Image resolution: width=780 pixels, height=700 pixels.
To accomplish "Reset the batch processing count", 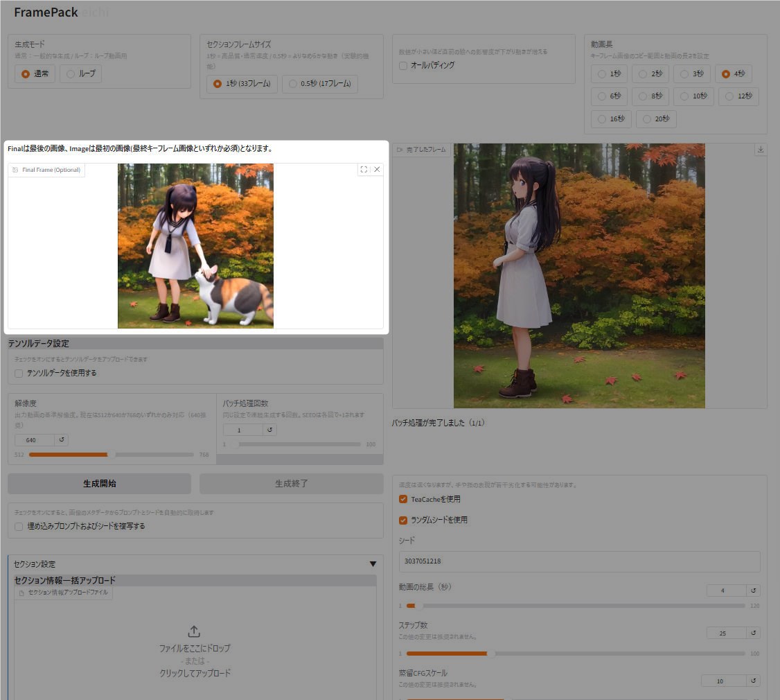I will pyautogui.click(x=270, y=430).
